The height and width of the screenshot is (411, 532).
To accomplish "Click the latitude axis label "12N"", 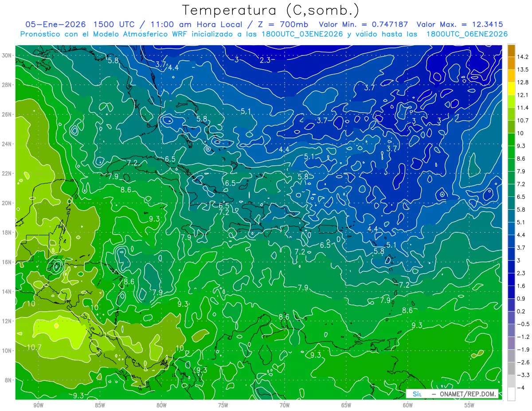I will pyautogui.click(x=8, y=321).
